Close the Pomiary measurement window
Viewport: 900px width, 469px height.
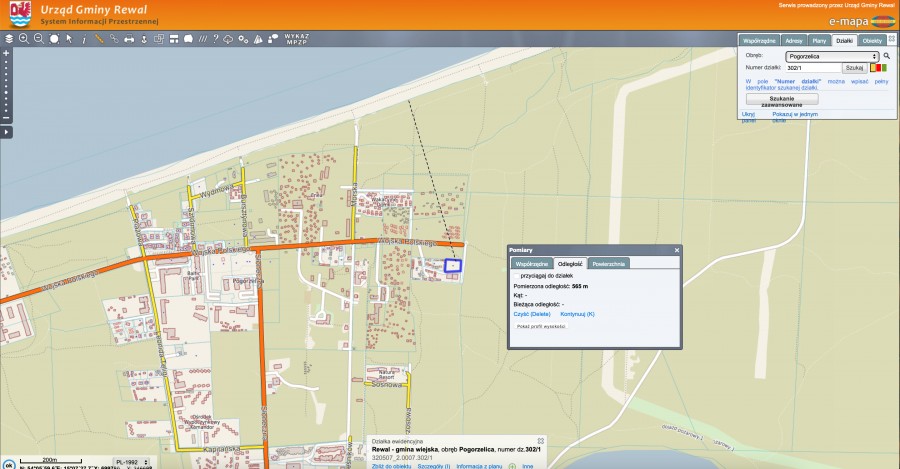tap(676, 250)
